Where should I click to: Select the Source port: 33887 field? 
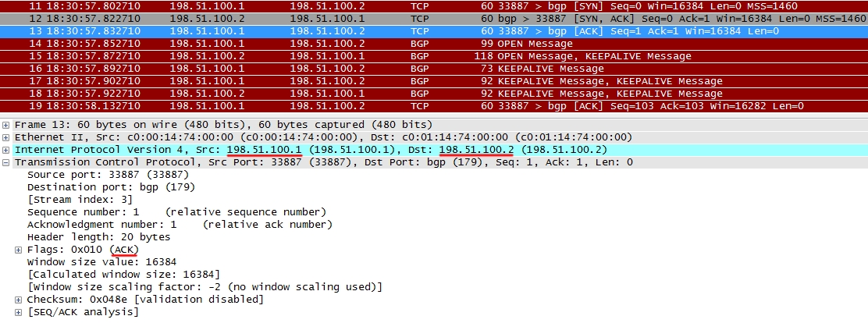86,175
